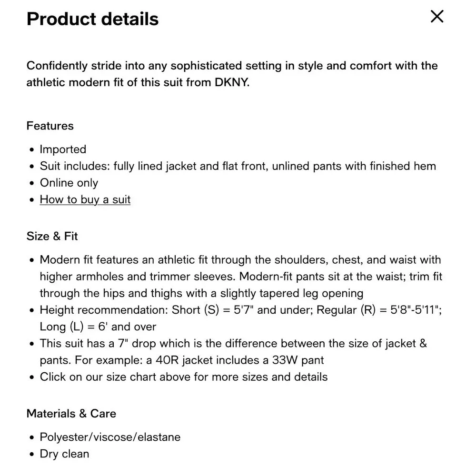Click the Confidently stride description paragraph
The image size is (476, 476).
point(232,74)
